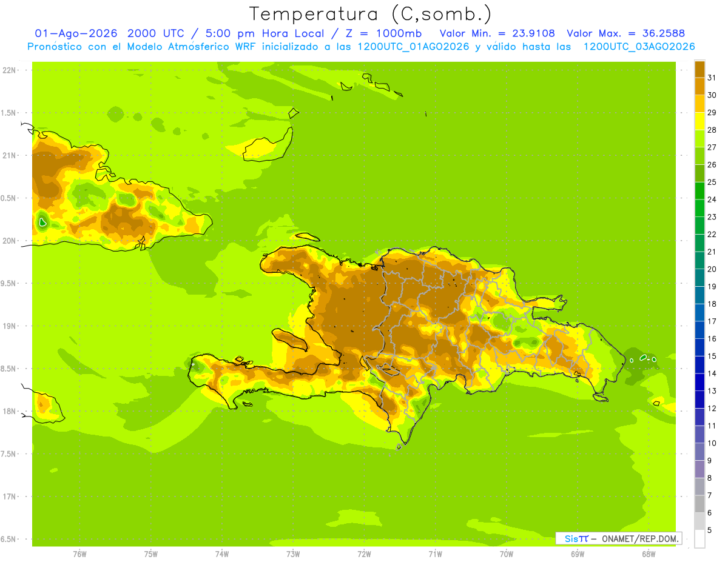Click the "75W" longitude axis label

151,554
